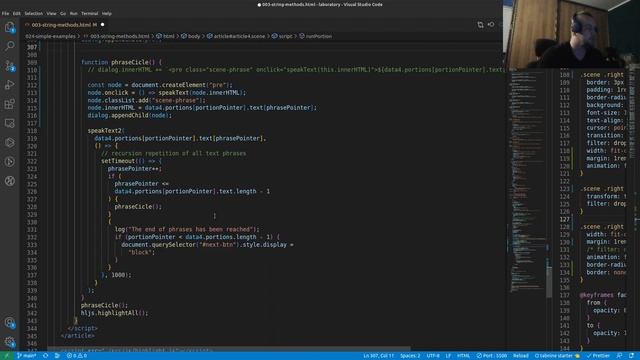Click the remote window icon in status bar

tap(6, 356)
